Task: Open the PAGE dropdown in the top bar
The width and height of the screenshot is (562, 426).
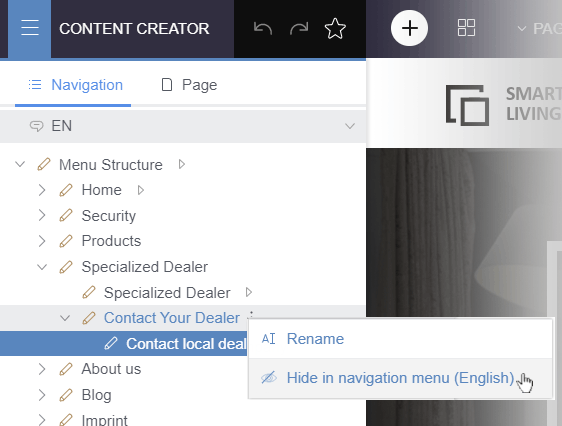Action: coord(539,29)
